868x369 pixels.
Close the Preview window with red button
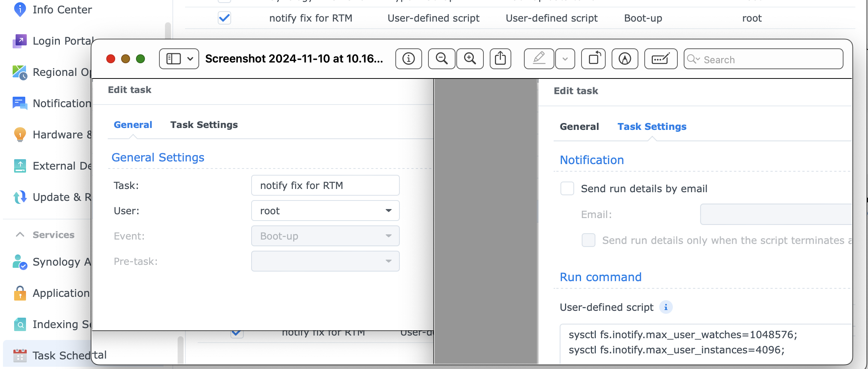coord(111,59)
